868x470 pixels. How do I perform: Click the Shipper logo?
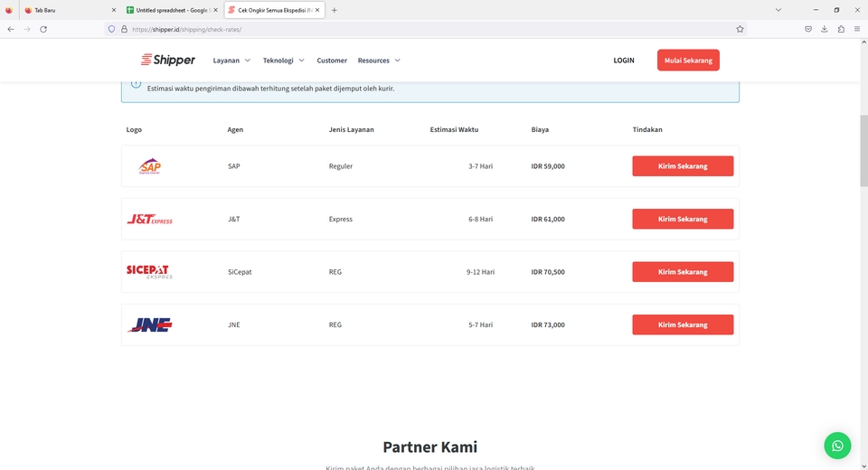pos(168,60)
